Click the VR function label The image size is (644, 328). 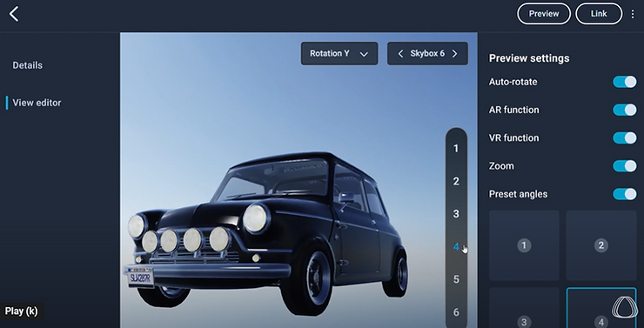[x=513, y=138]
